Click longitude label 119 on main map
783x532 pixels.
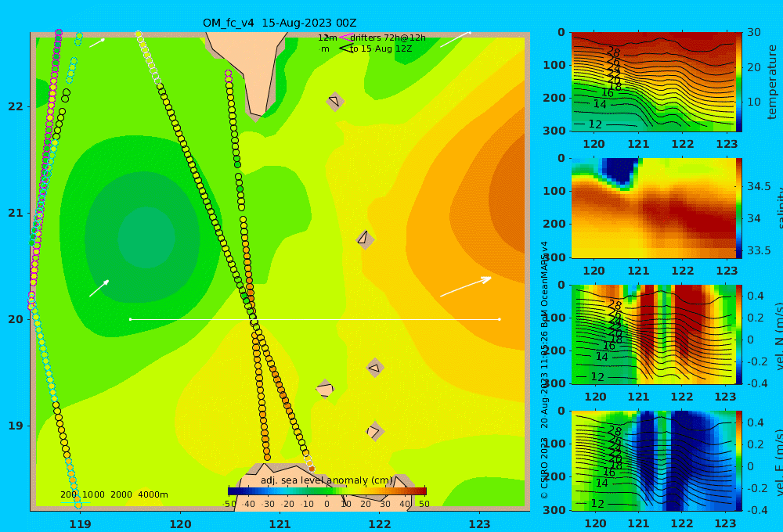coord(81,524)
